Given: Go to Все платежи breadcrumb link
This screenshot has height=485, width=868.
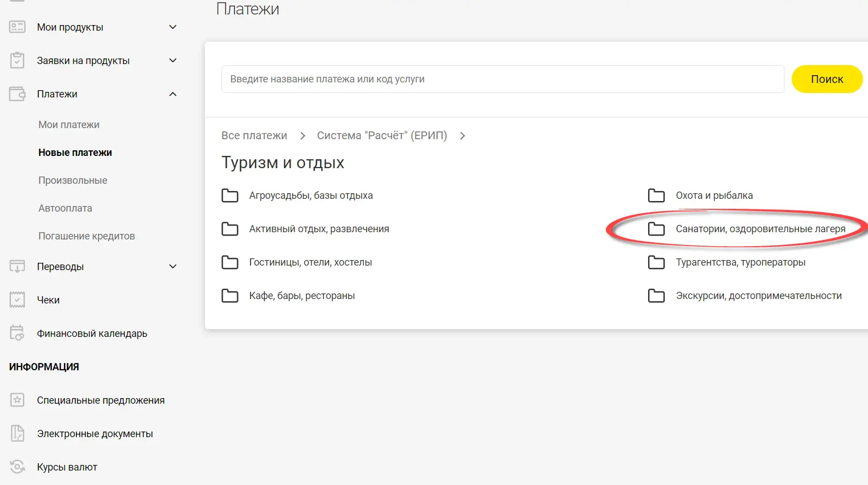Looking at the screenshot, I should [x=254, y=136].
